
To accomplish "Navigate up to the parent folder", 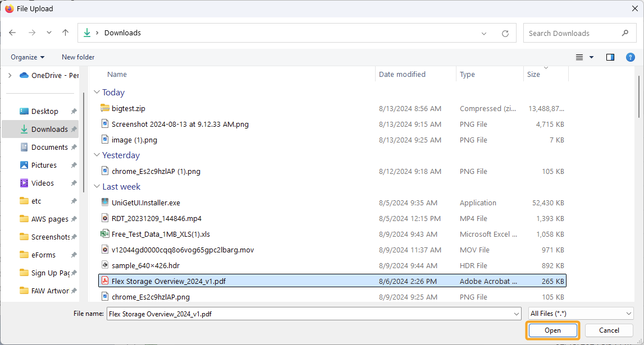I will (x=65, y=33).
